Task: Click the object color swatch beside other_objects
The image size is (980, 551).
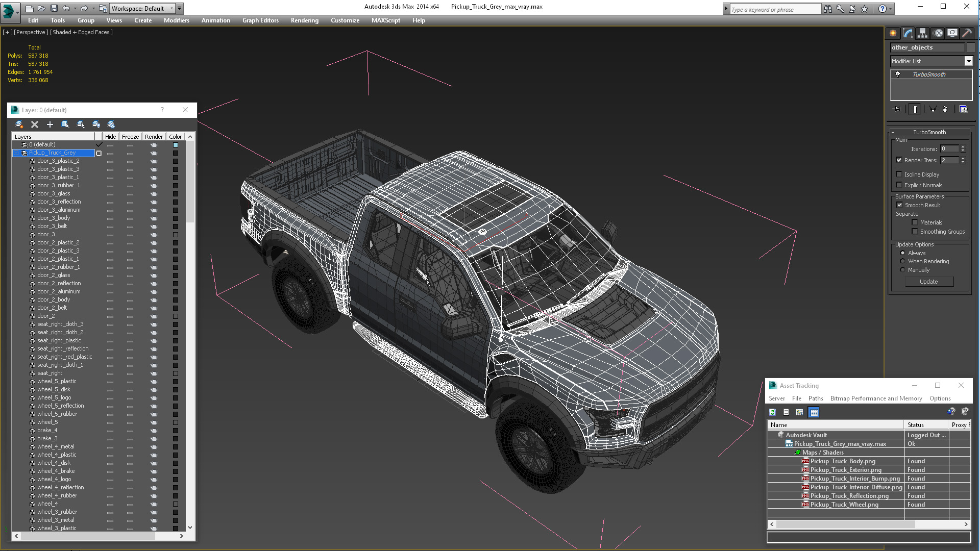Action: (970, 47)
